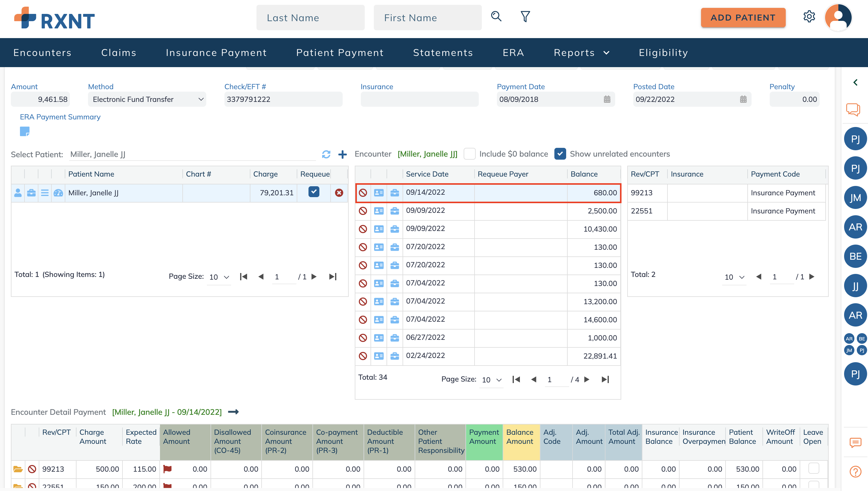This screenshot has width=868, height=491.
Task: Change encounter list Page Size dropdown
Action: click(x=491, y=380)
